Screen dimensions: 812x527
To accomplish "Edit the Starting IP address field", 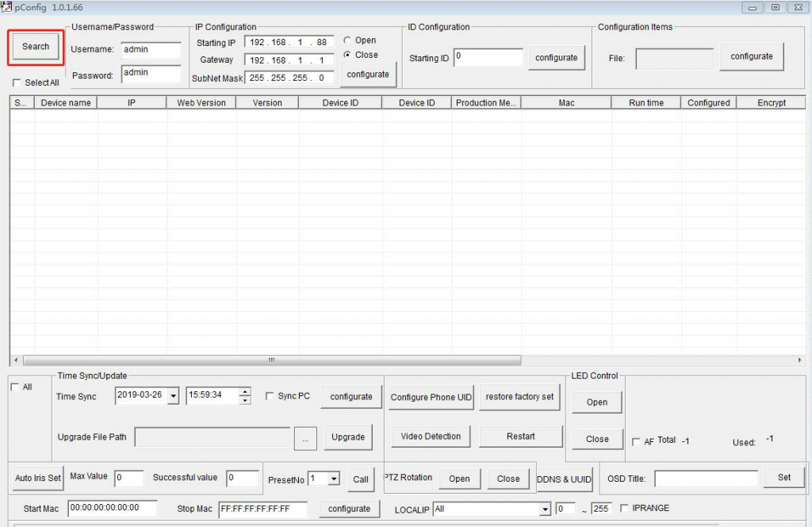I will (289, 43).
